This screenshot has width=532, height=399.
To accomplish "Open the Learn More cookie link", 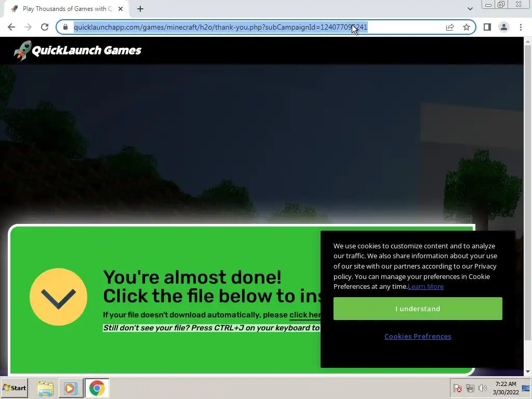I will point(425,287).
